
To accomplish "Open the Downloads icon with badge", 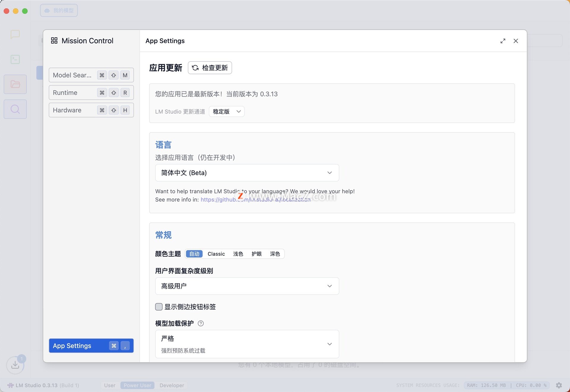I will pyautogui.click(x=15, y=365).
